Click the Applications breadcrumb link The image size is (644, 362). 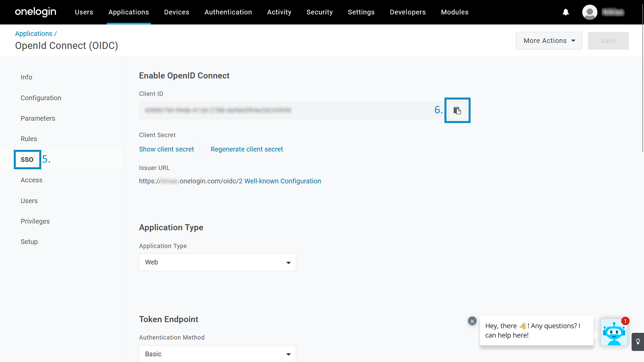pyautogui.click(x=34, y=34)
